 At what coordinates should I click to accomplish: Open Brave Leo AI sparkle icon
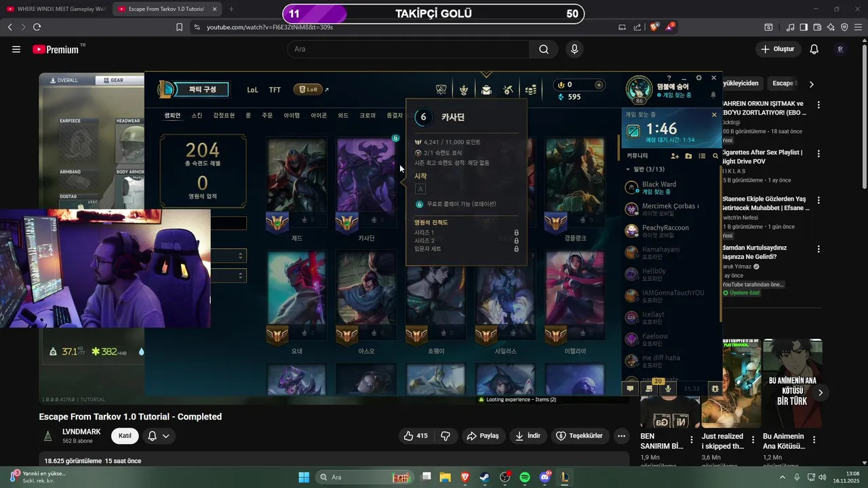(831, 27)
